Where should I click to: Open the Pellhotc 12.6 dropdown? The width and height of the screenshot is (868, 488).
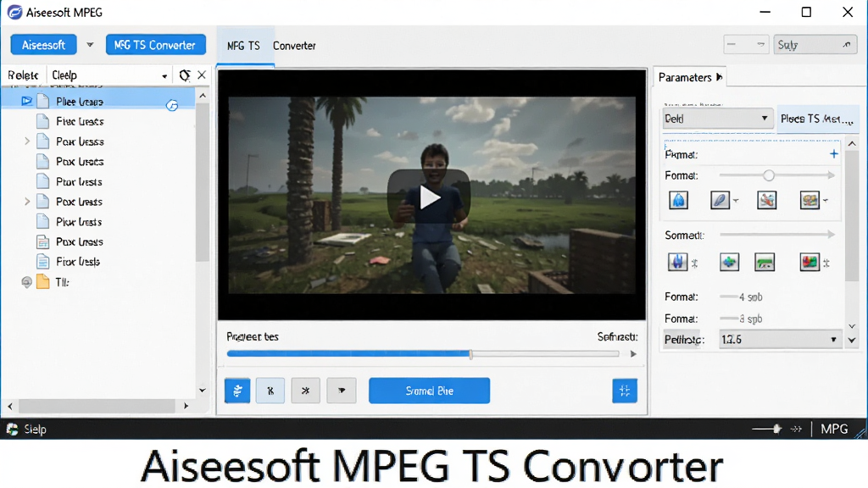(x=780, y=340)
